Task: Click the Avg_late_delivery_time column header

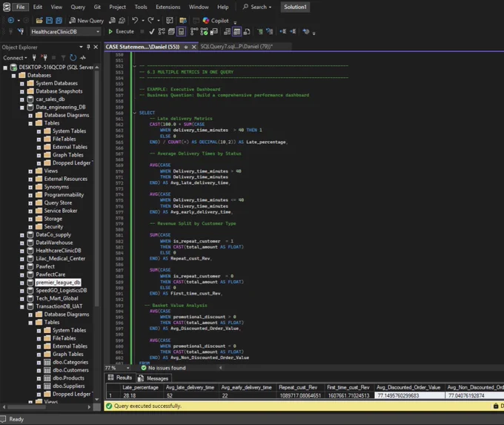Action: click(190, 388)
